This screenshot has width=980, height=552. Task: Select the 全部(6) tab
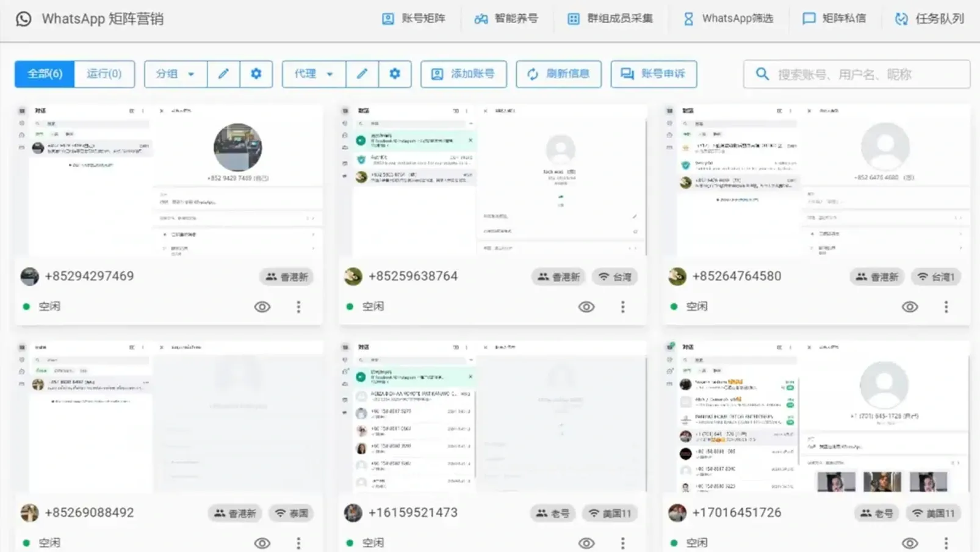click(x=43, y=74)
